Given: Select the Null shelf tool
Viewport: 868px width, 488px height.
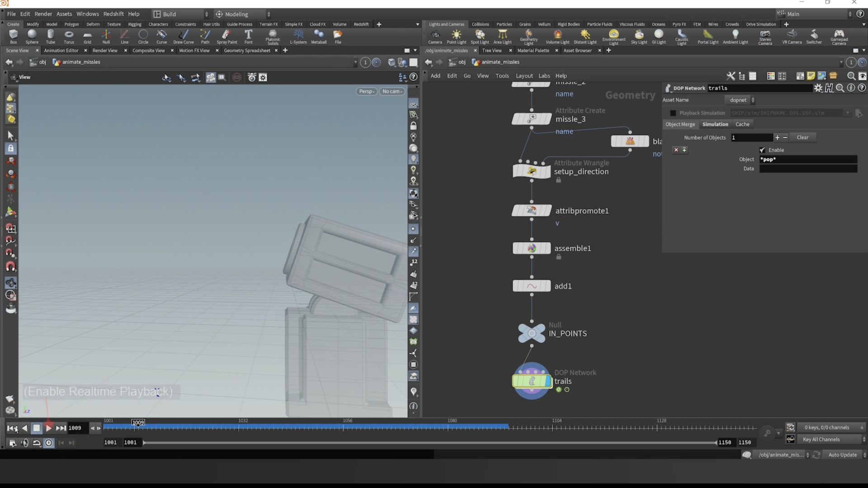Looking at the screenshot, I should (x=106, y=37).
